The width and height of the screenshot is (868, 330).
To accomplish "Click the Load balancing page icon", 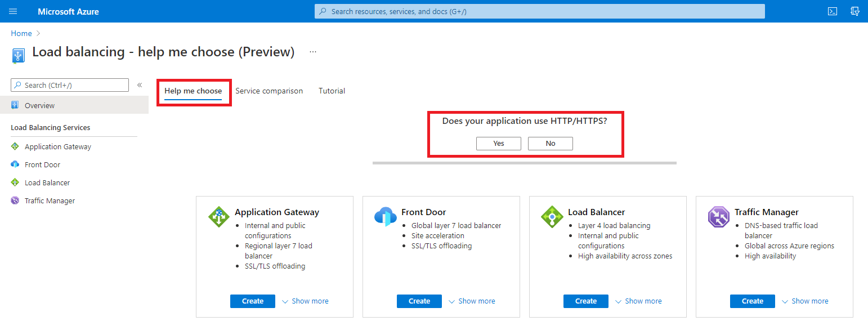I will (x=18, y=55).
